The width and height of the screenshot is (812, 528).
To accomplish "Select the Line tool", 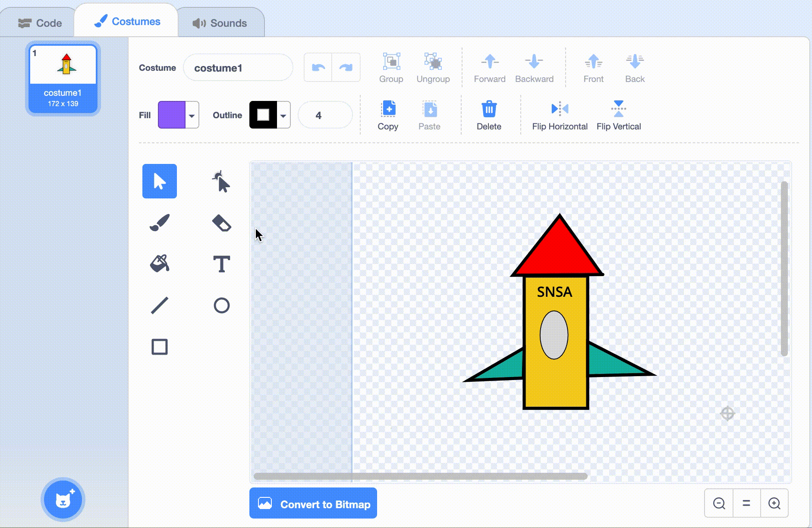I will [x=159, y=305].
